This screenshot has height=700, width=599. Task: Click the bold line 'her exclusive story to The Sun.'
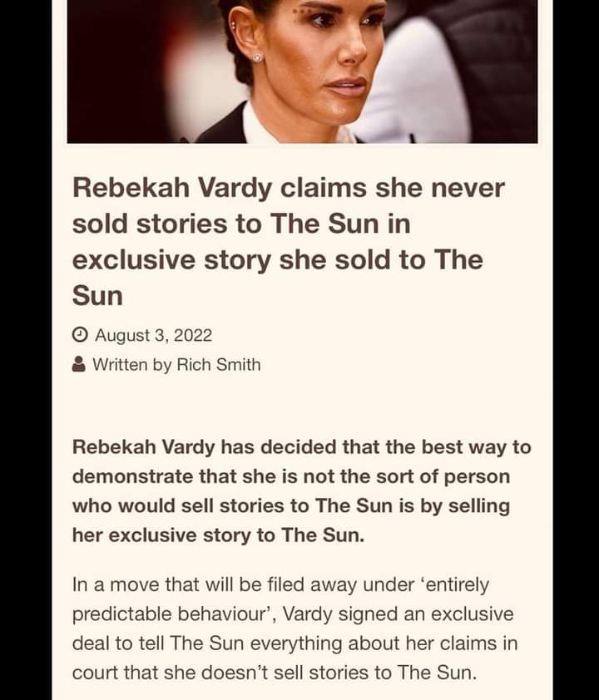pyautogui.click(x=218, y=535)
